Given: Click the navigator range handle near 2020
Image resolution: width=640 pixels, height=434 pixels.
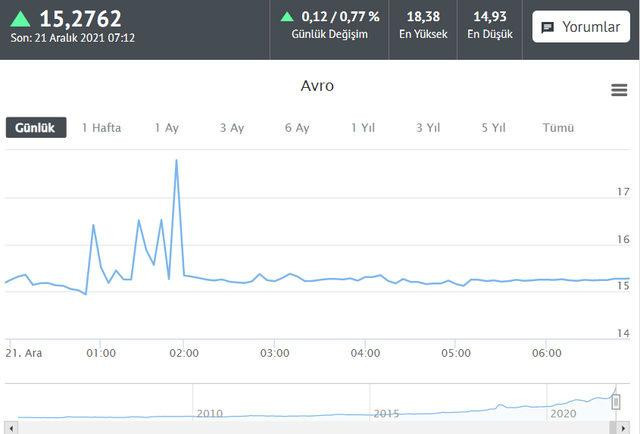Looking at the screenshot, I should pyautogui.click(x=616, y=402).
